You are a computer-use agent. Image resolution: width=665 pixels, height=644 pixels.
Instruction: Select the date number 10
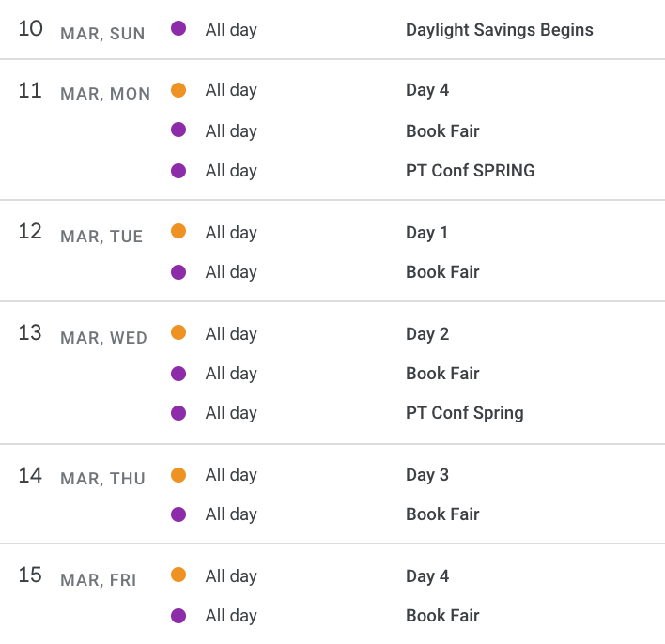point(30,28)
